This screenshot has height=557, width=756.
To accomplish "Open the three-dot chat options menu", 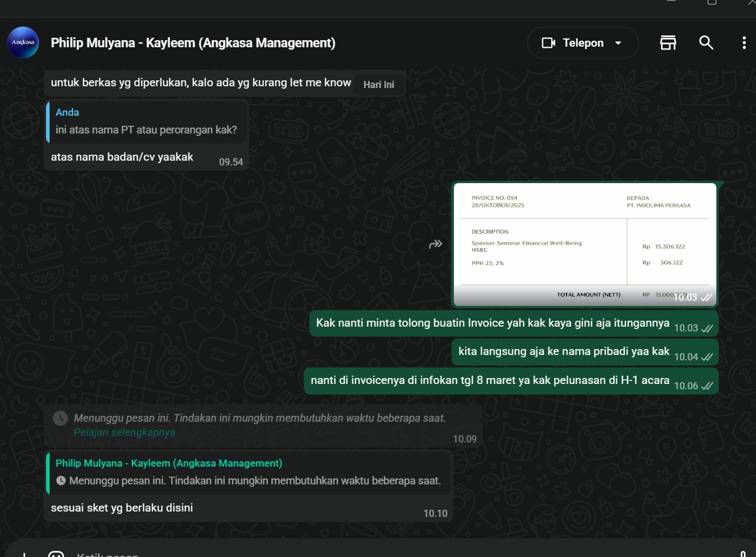I will point(744,43).
